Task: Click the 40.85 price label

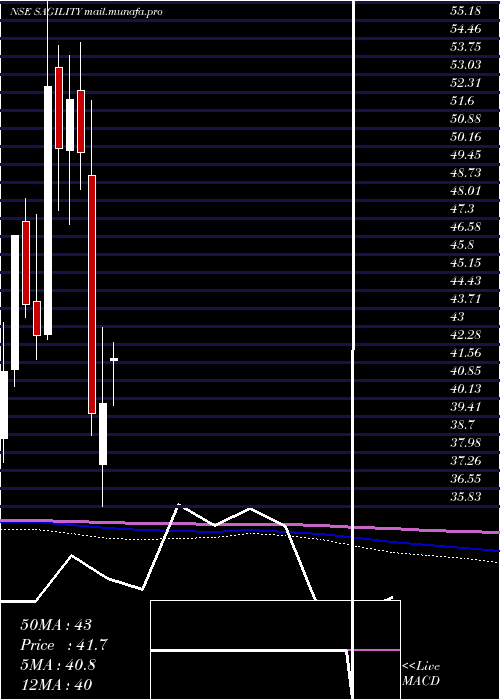Action: (x=466, y=371)
